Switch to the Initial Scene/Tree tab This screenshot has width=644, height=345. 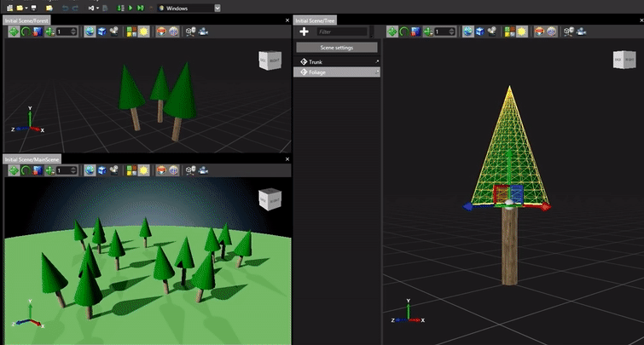tap(314, 20)
